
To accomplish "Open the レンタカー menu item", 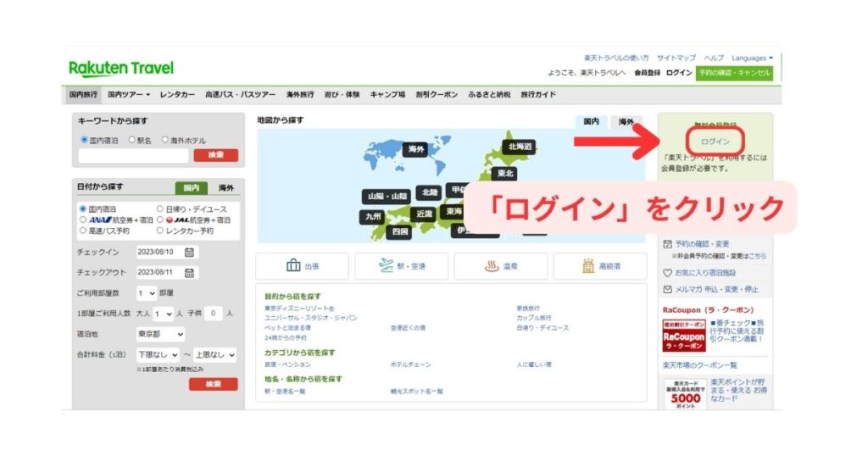I will pyautogui.click(x=177, y=95).
